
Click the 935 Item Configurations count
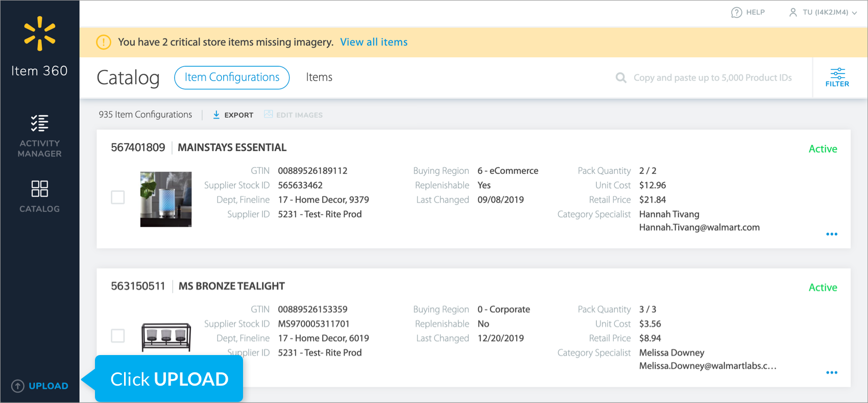146,115
